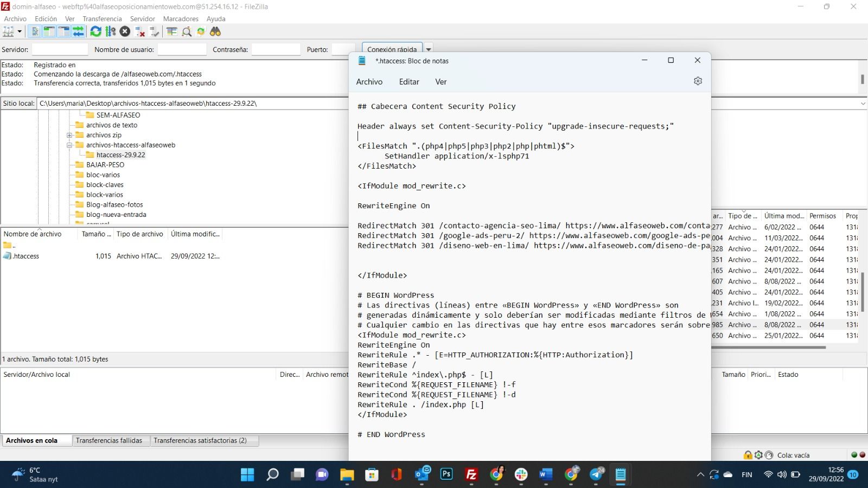
Task: Toggle synchronized browsing icon
Action: [x=201, y=31]
